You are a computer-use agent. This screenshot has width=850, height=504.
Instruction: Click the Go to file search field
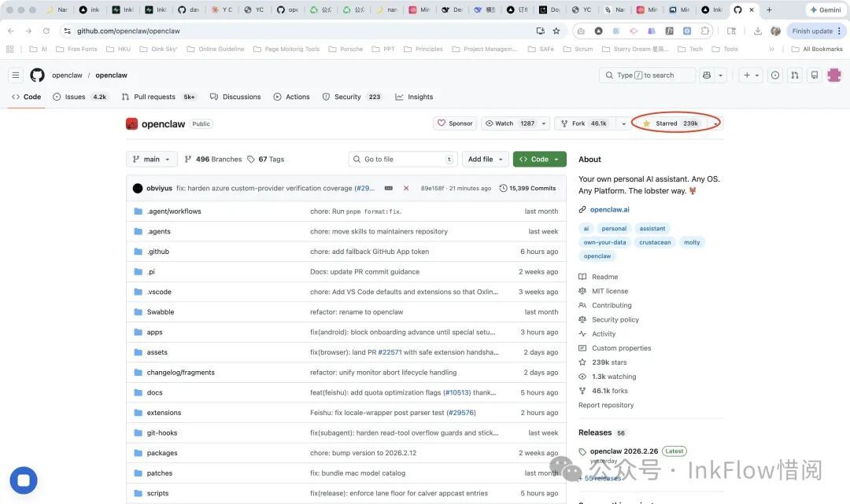point(403,159)
